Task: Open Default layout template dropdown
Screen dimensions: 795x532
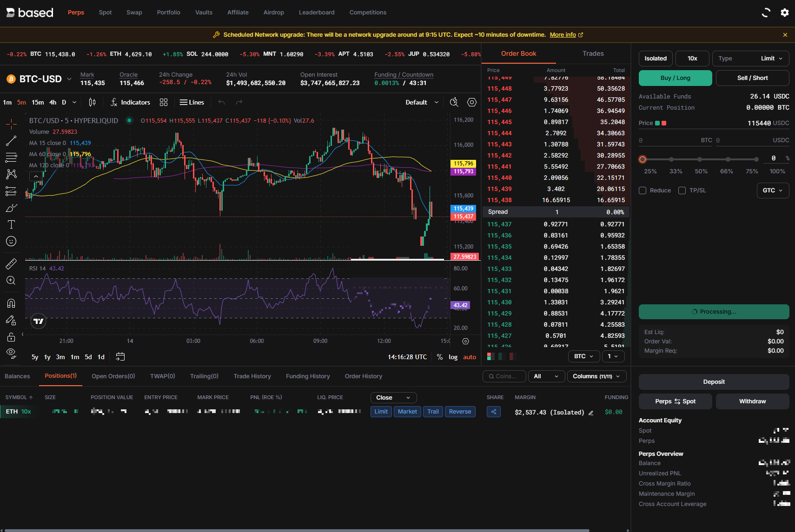Action: (422, 102)
